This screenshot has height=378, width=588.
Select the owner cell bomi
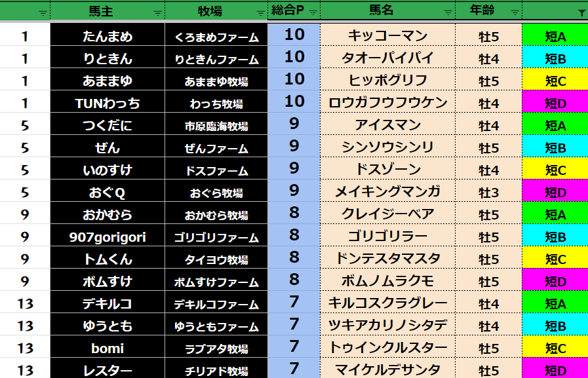[108, 348]
